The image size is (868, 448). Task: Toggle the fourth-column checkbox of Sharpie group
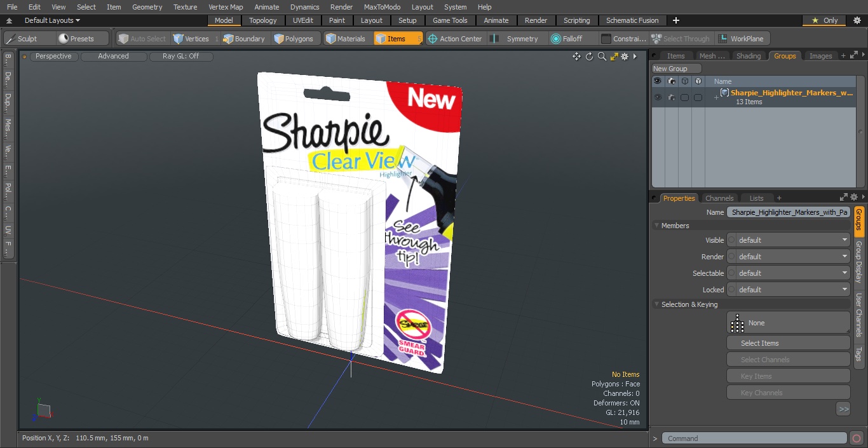coord(698,97)
